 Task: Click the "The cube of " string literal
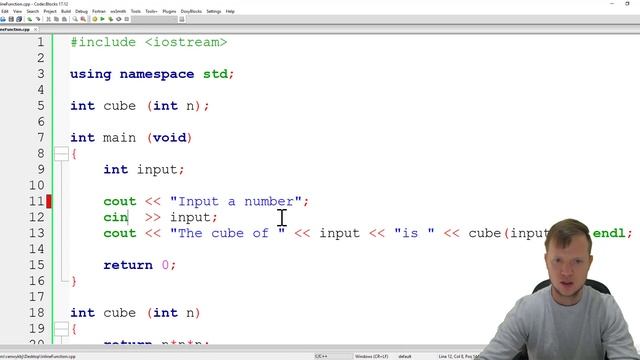coord(228,233)
